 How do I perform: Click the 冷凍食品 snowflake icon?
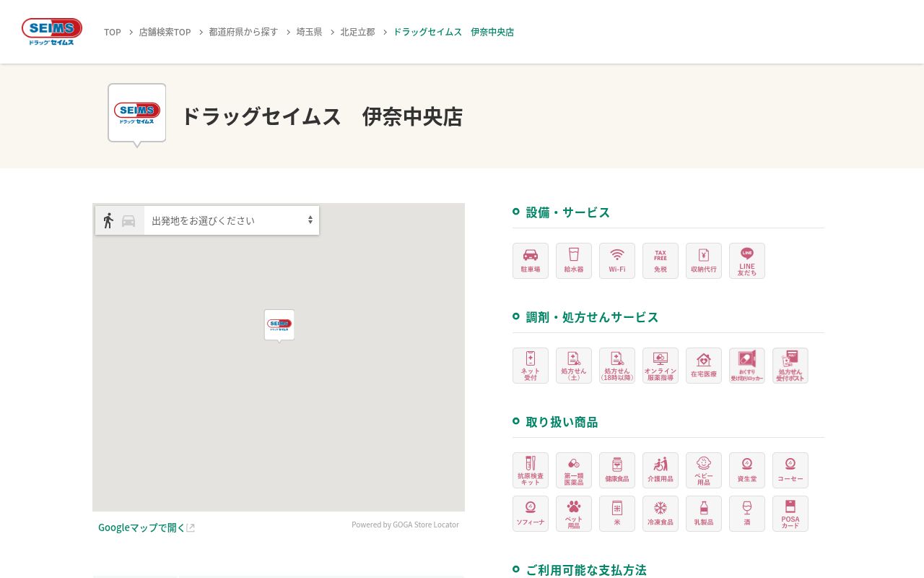pyautogui.click(x=661, y=514)
